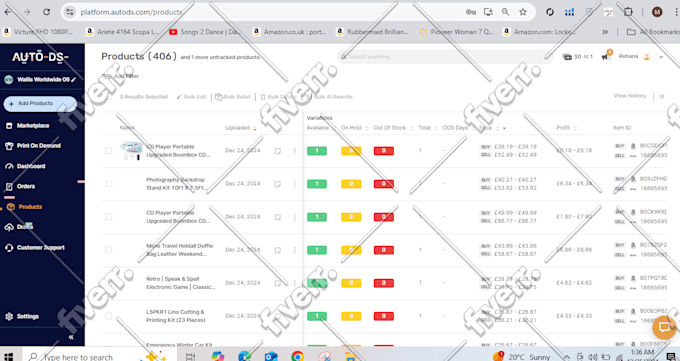Screen dimensions: 680x361
Task: Select checkbox for £49.99 CD Player row
Action: 108,217
